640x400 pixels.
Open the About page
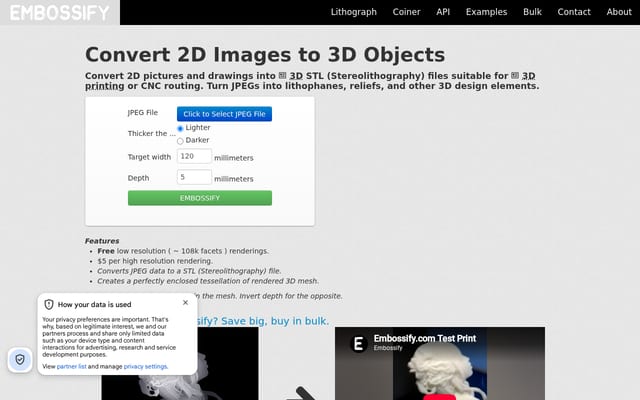point(619,12)
